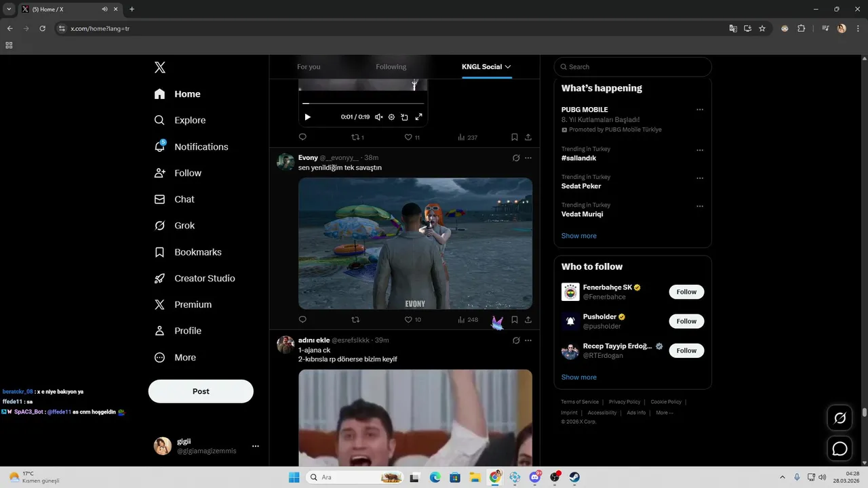Show more trends under What's happening
The image size is (868, 488).
579,236
